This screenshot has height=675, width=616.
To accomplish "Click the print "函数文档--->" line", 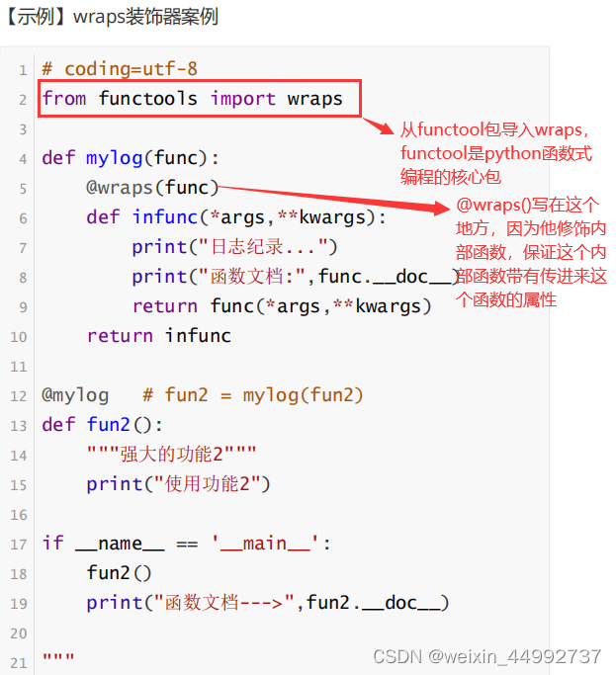I will 268,603.
